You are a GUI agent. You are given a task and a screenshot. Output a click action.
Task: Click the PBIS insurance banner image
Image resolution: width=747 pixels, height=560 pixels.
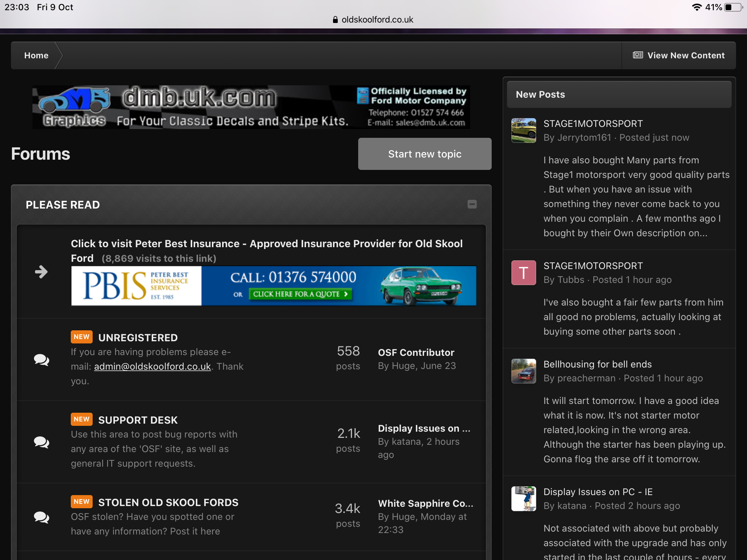[x=274, y=286]
